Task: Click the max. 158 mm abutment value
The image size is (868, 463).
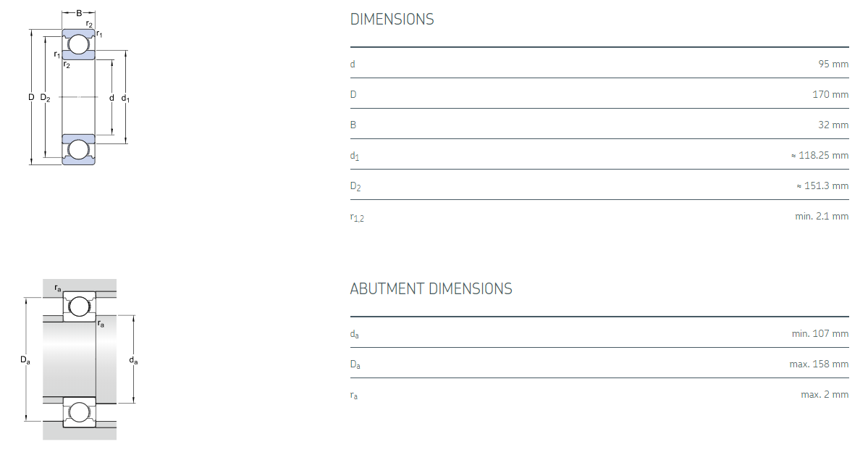Action: click(x=819, y=364)
